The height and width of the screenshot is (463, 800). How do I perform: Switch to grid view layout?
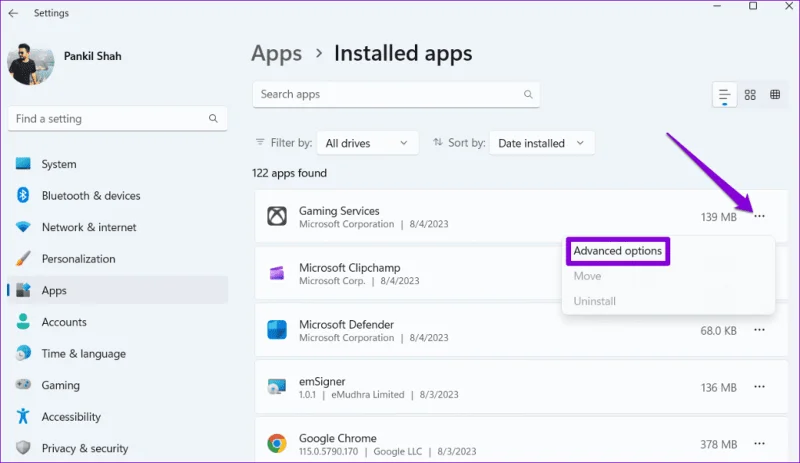coord(750,94)
